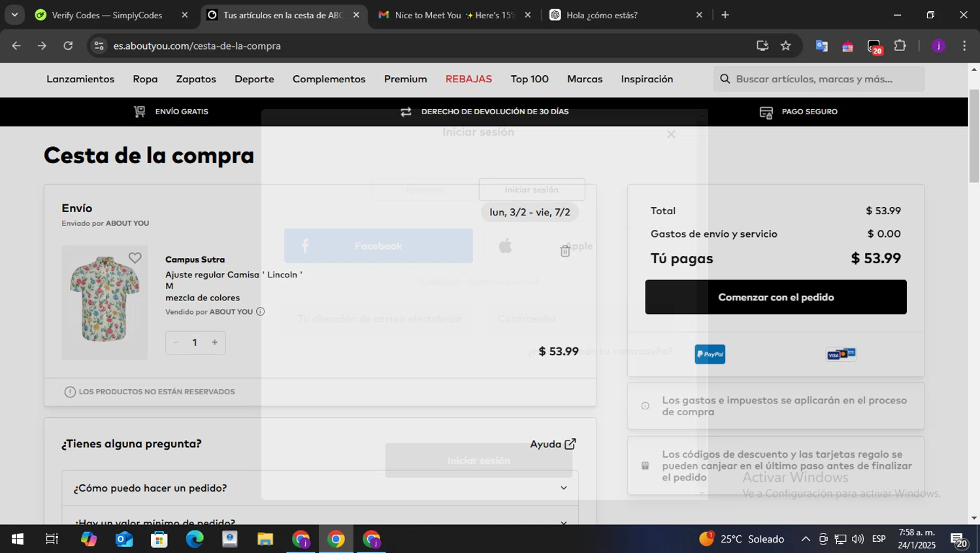Click the Visa card payment logo

pyautogui.click(x=841, y=354)
